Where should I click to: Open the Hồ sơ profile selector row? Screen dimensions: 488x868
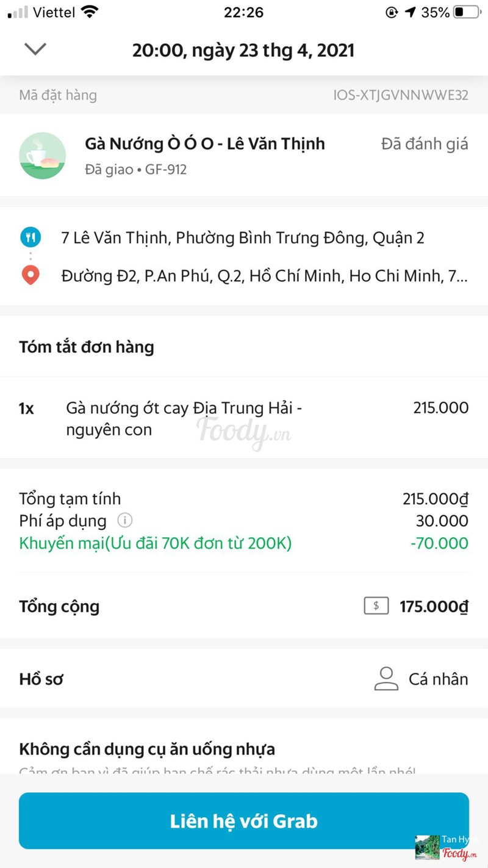pyautogui.click(x=244, y=679)
